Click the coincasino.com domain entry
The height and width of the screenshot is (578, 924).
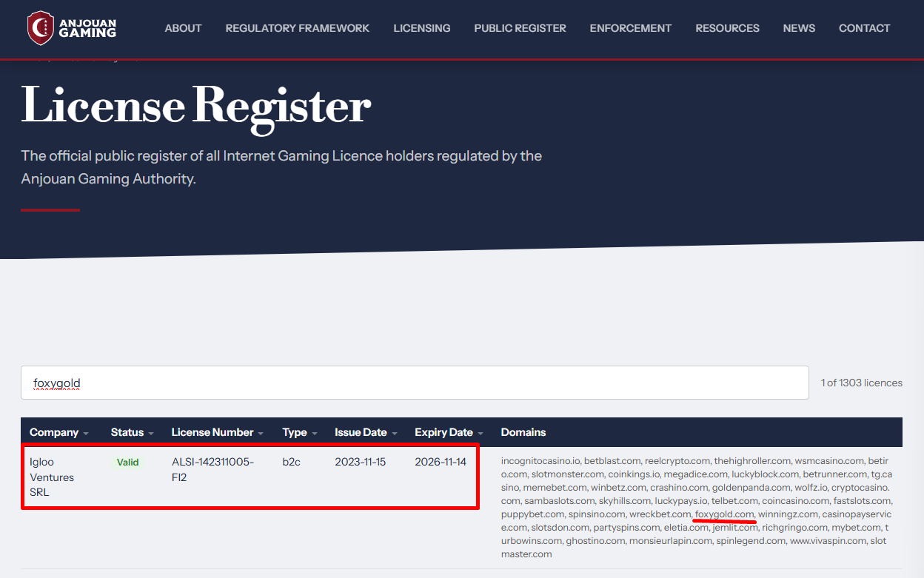[796, 501]
